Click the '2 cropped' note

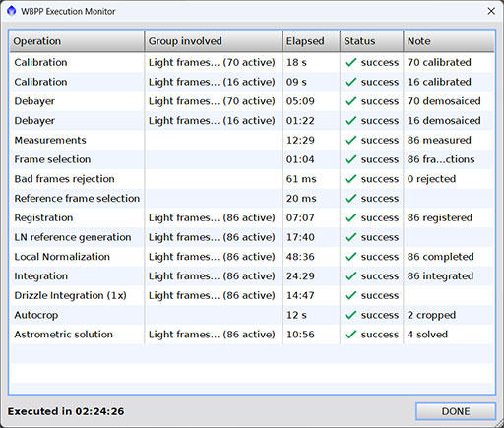pos(431,315)
